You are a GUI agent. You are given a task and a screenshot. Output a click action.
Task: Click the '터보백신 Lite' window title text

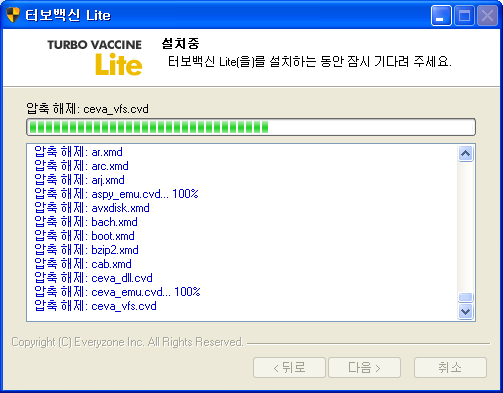click(x=68, y=15)
